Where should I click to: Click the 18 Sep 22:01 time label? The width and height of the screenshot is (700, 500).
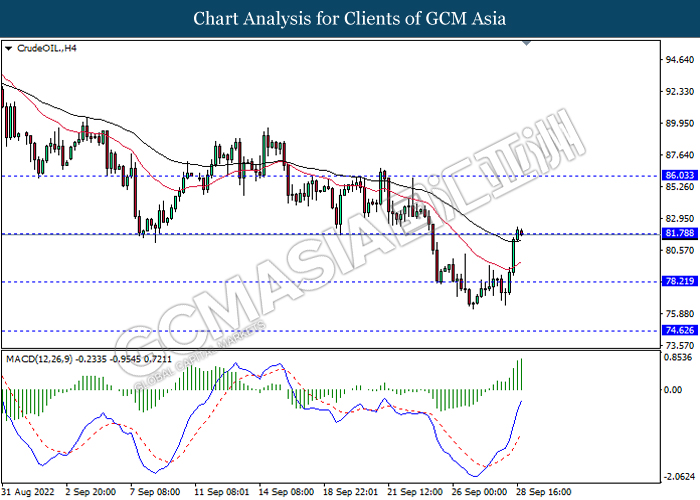point(350,492)
